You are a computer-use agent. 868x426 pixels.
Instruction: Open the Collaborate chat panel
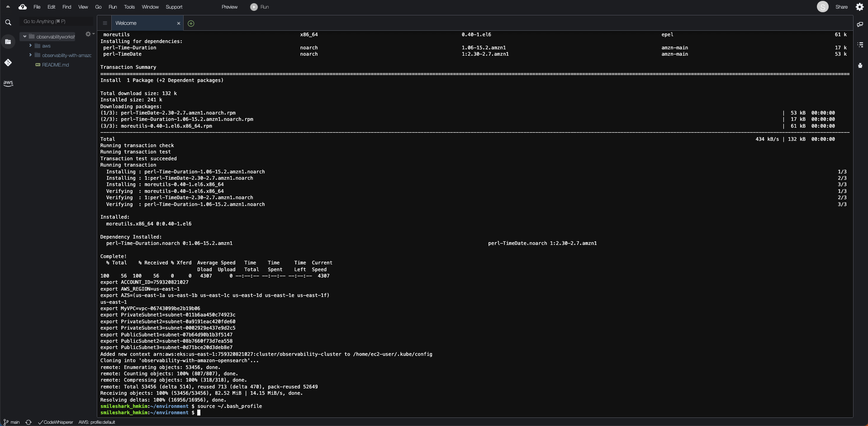(x=860, y=24)
